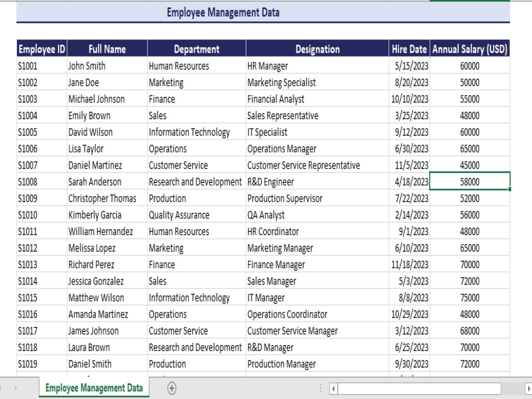This screenshot has height=399, width=532.
Task: Select the William Hernandez cell
Action: (107, 231)
